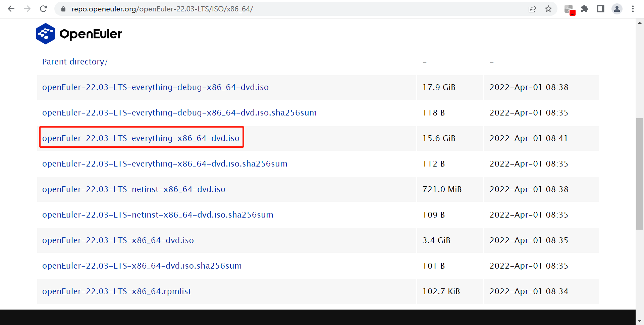Share this page via share icon
This screenshot has height=325, width=644.
point(532,9)
